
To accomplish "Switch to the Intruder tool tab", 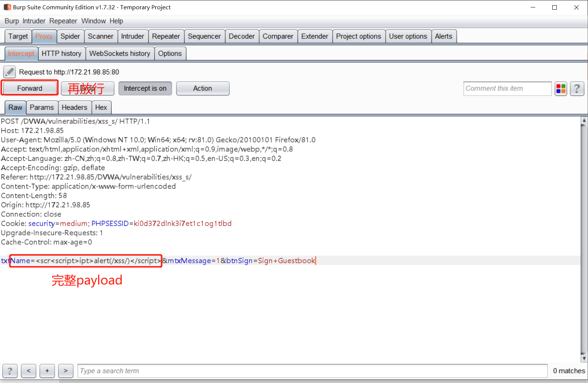I will tap(132, 36).
